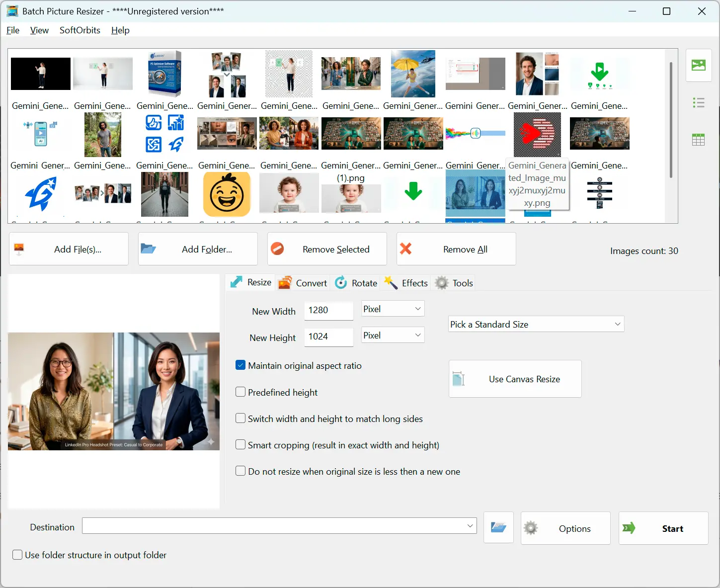Viewport: 720px width, 588px height.
Task: Click Use Canvas Resize button label
Action: (524, 379)
